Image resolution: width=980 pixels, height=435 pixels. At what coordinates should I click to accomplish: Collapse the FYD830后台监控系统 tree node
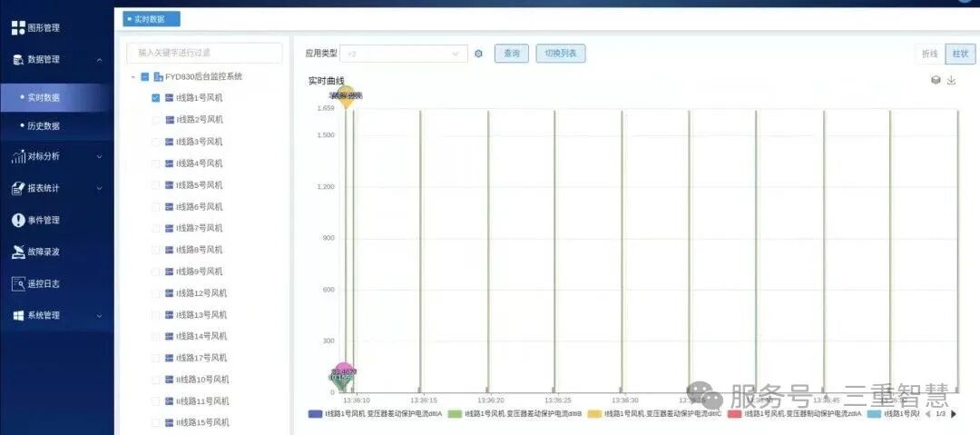[x=132, y=77]
